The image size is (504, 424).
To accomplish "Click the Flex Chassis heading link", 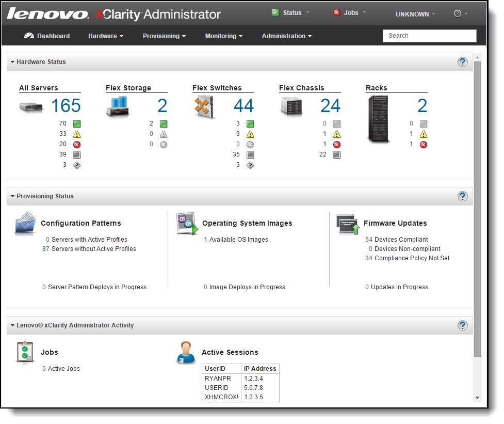I will pyautogui.click(x=301, y=88).
